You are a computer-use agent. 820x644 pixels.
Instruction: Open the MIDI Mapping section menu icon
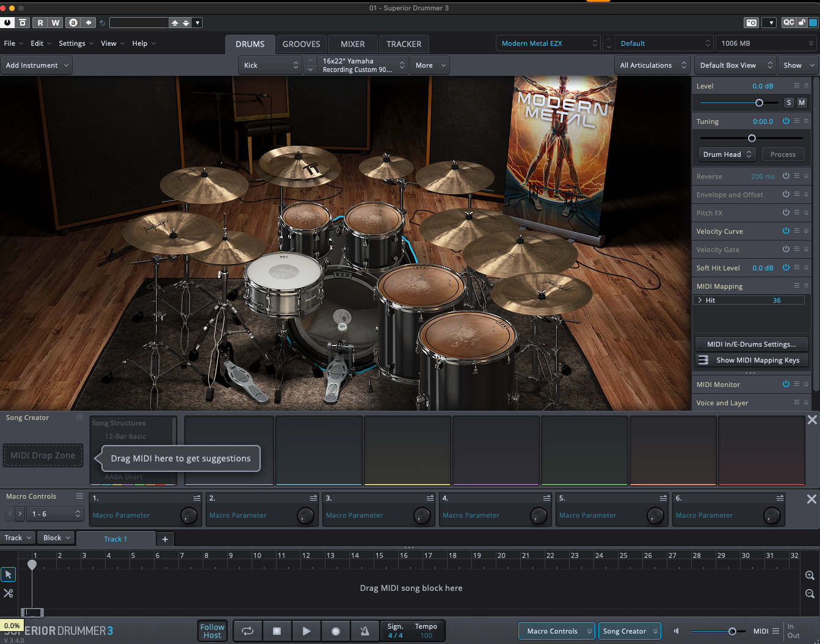point(797,286)
